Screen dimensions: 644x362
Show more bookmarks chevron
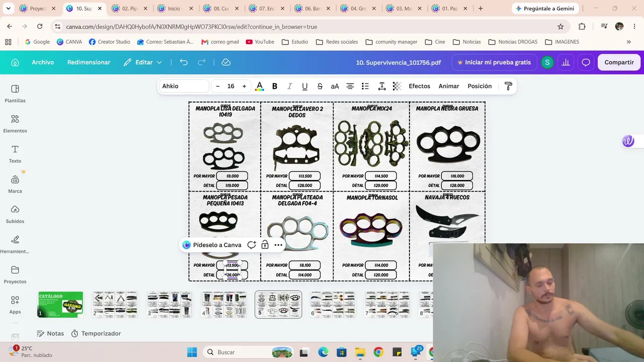(x=628, y=42)
